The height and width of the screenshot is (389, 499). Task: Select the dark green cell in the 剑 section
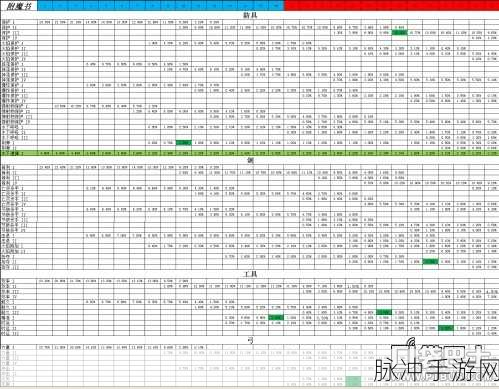pos(430,262)
